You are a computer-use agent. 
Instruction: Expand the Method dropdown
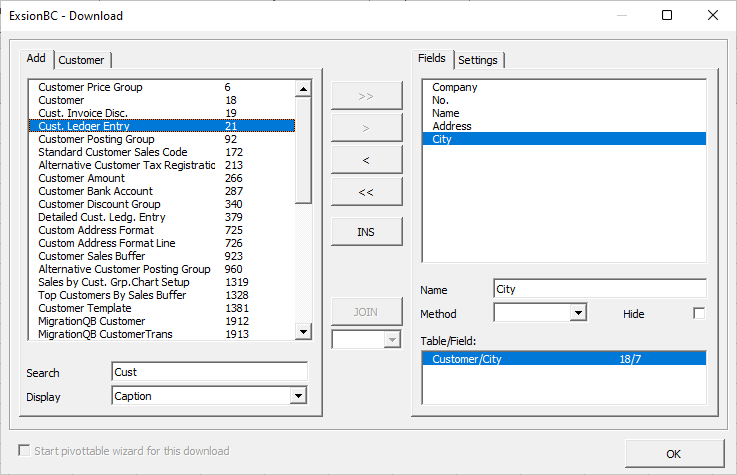pos(578,312)
